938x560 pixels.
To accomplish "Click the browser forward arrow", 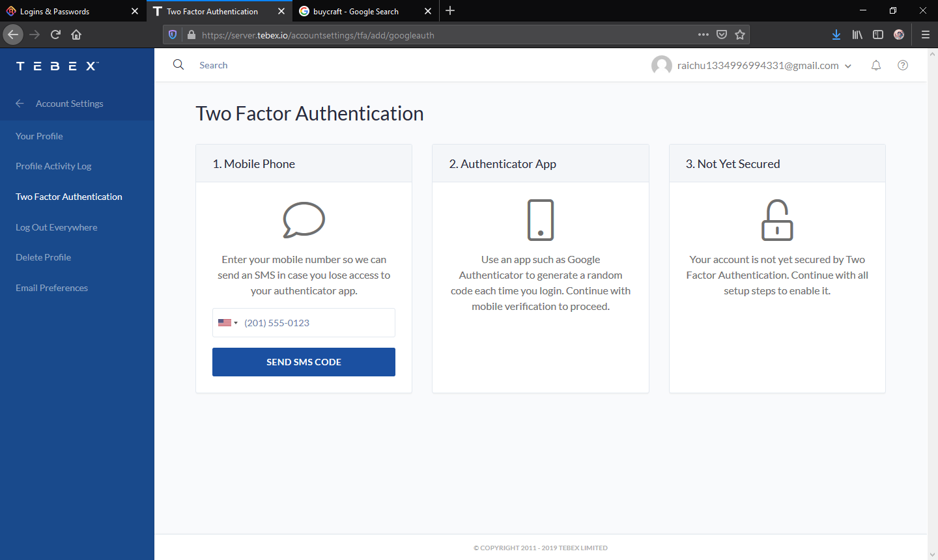I will tap(35, 35).
